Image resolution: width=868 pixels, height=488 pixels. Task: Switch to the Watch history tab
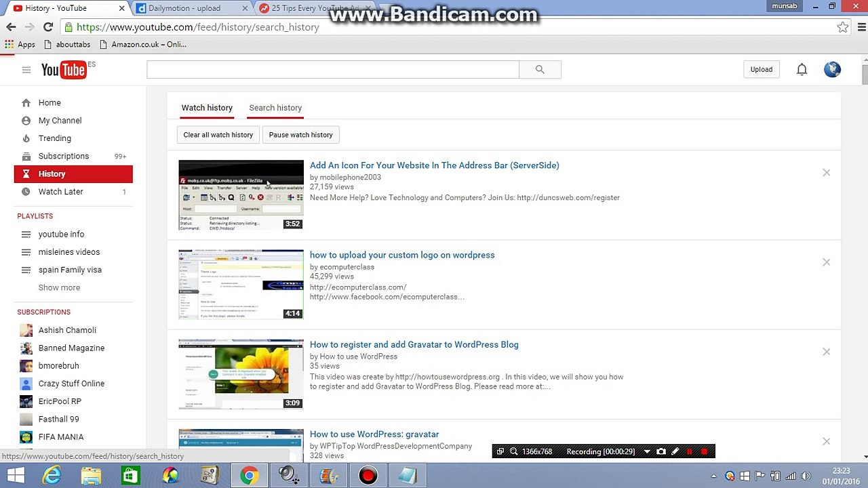tap(207, 108)
